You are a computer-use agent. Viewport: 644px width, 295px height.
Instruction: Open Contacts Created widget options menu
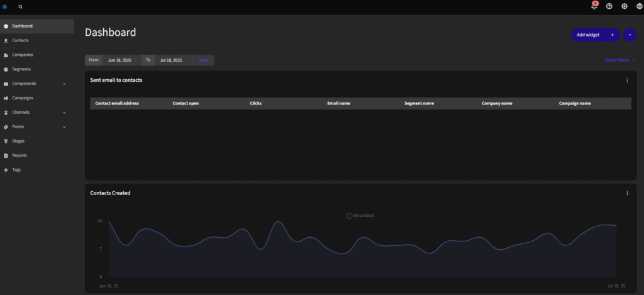coord(627,193)
